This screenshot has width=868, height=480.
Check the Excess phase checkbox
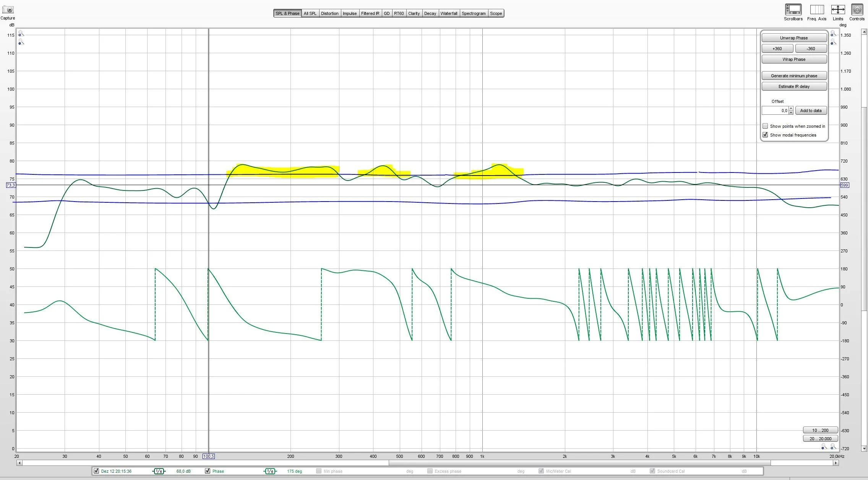pos(430,471)
